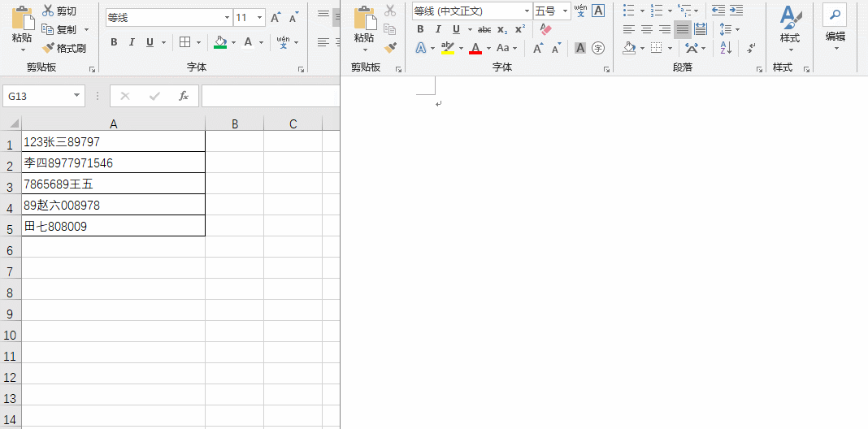This screenshot has height=429, width=868.
Task: Click Excel's Paste (粘贴) clipboard icon
Action: (x=22, y=18)
